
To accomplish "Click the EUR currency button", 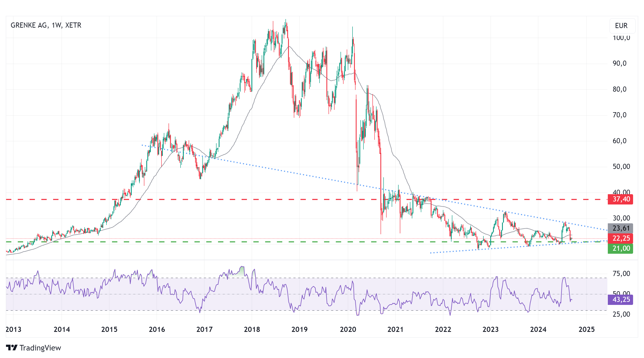I will click(x=622, y=25).
